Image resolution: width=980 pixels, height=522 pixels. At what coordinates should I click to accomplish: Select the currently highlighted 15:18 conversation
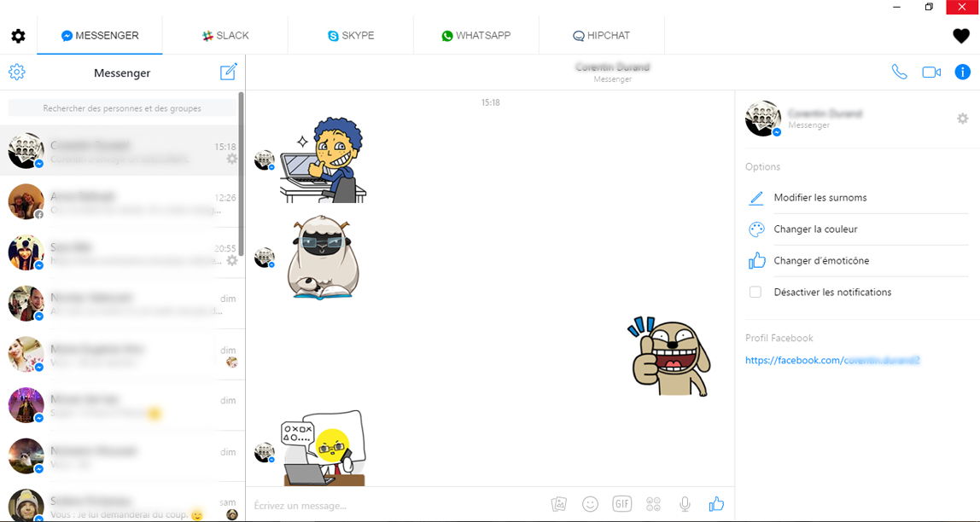[x=122, y=150]
